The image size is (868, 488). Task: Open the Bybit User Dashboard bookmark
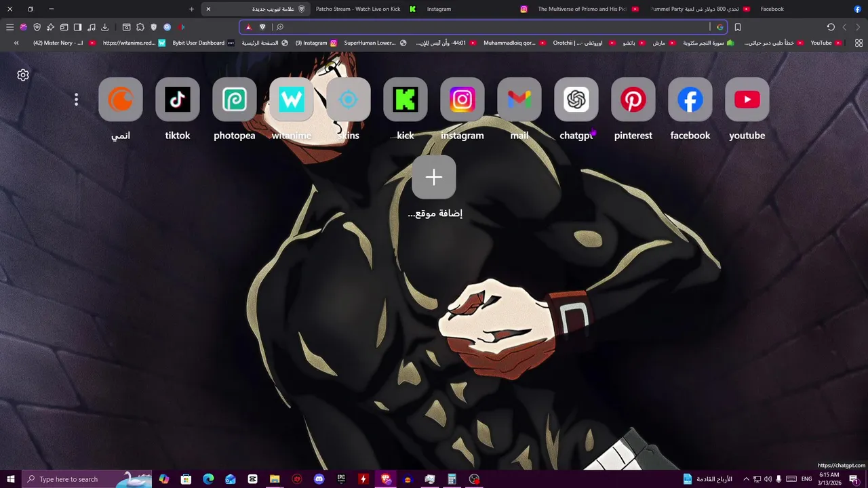203,43
